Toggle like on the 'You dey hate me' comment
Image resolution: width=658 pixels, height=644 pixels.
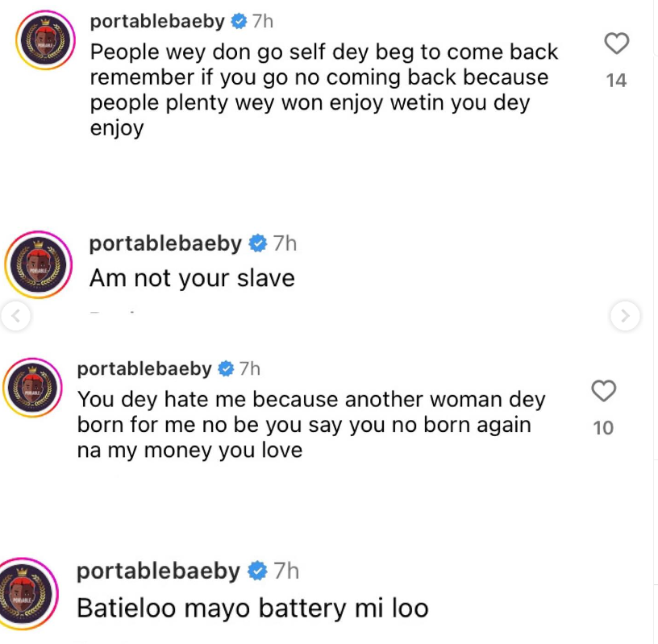tap(602, 391)
